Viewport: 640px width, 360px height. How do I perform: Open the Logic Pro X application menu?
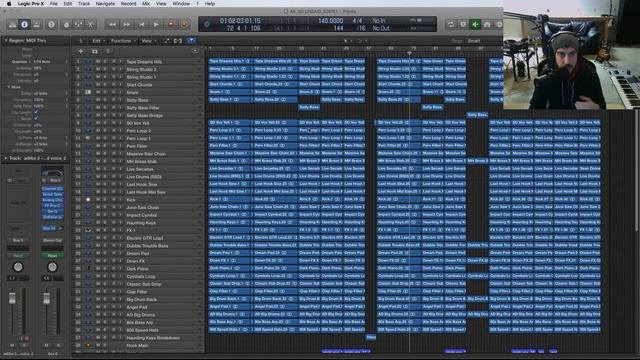point(31,4)
